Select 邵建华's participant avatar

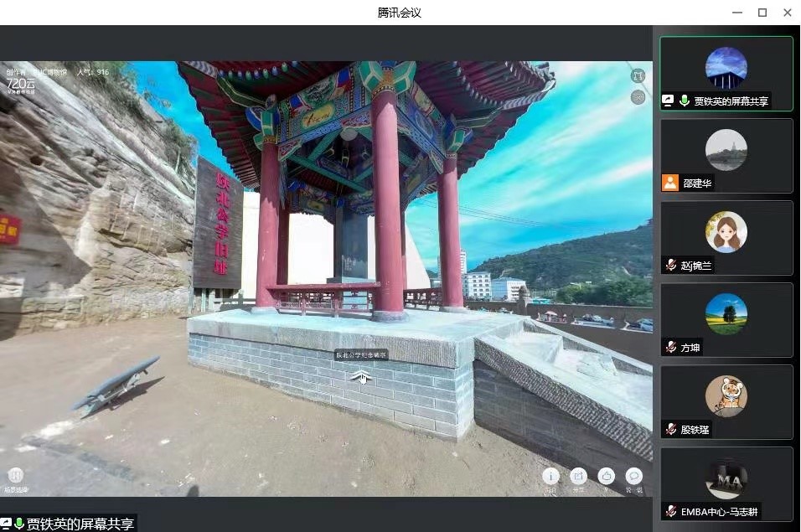[x=726, y=150]
